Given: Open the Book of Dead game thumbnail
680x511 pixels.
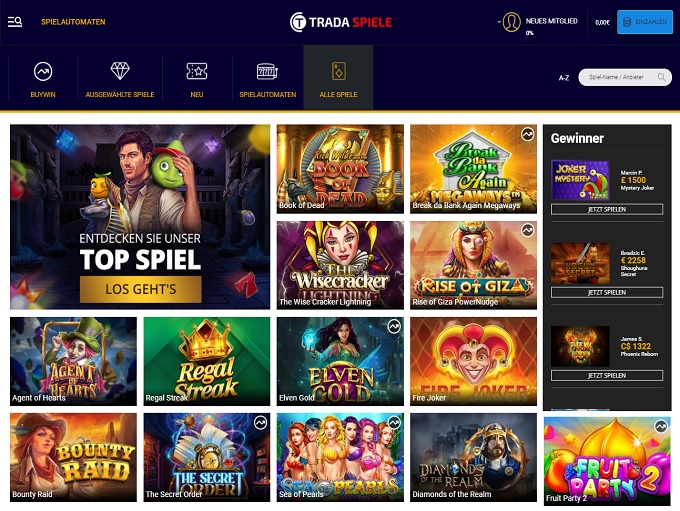Looking at the screenshot, I should click(340, 169).
